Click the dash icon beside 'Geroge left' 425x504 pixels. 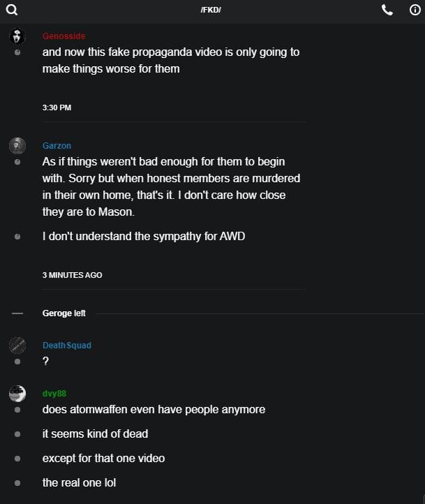pos(17,313)
